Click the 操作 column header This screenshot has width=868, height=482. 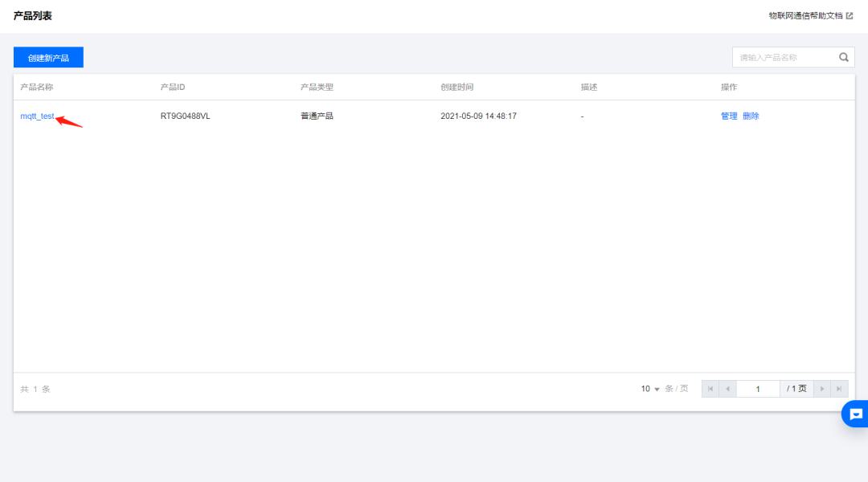tap(729, 88)
